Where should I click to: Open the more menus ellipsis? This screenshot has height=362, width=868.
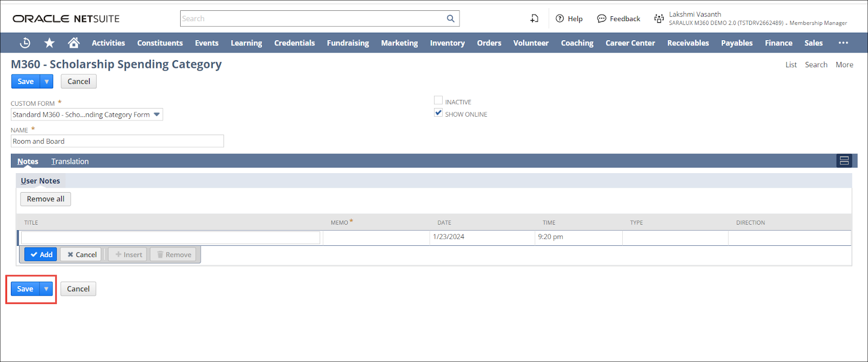click(843, 43)
